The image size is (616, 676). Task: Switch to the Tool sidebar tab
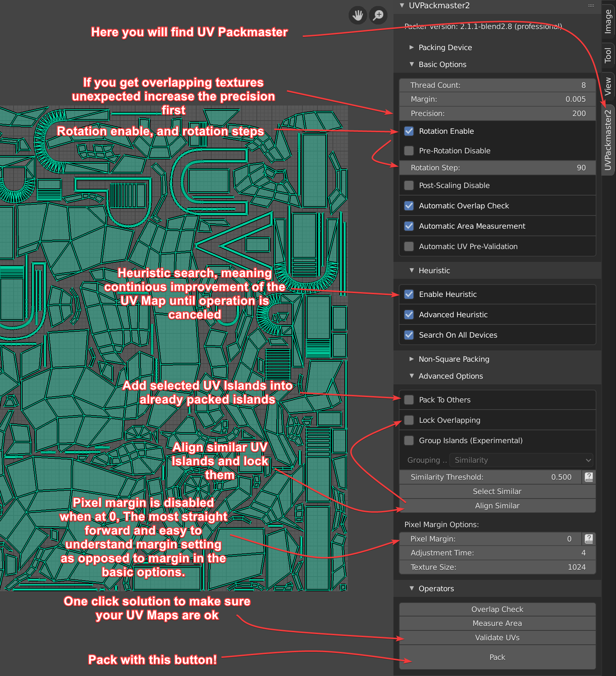[x=608, y=55]
